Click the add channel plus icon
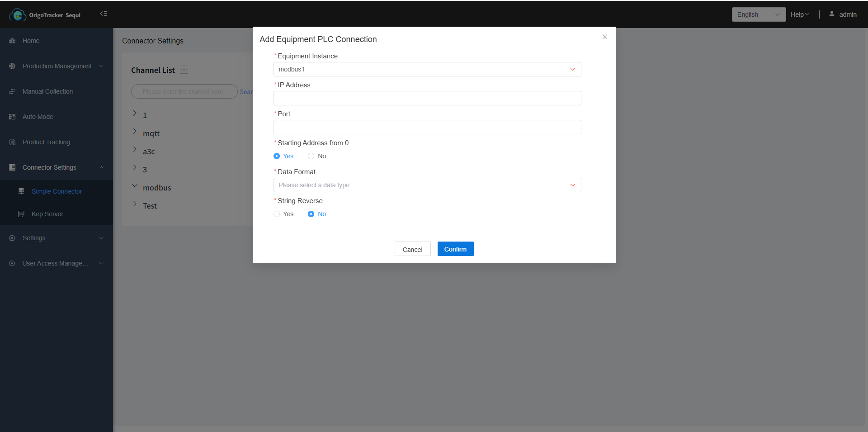Image resolution: width=868 pixels, height=432 pixels. (184, 70)
